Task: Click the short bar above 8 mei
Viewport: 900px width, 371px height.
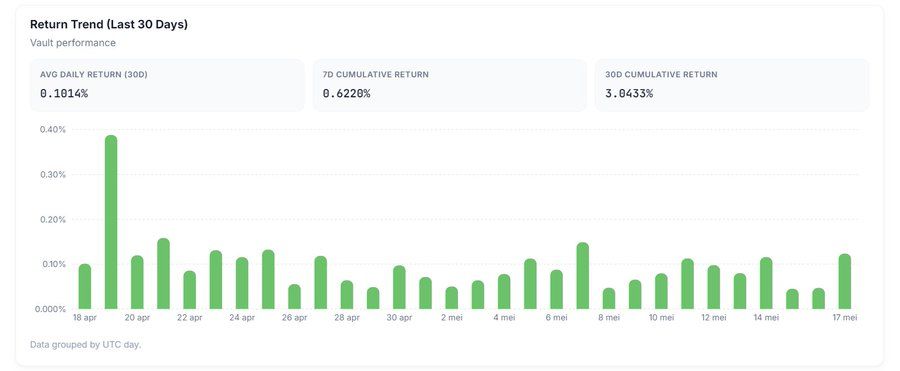Action: (609, 299)
